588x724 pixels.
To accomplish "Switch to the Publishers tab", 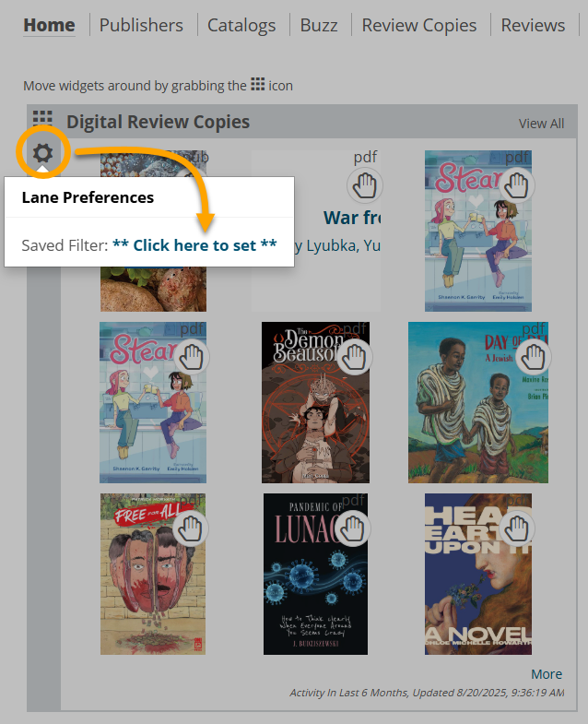I will click(141, 25).
